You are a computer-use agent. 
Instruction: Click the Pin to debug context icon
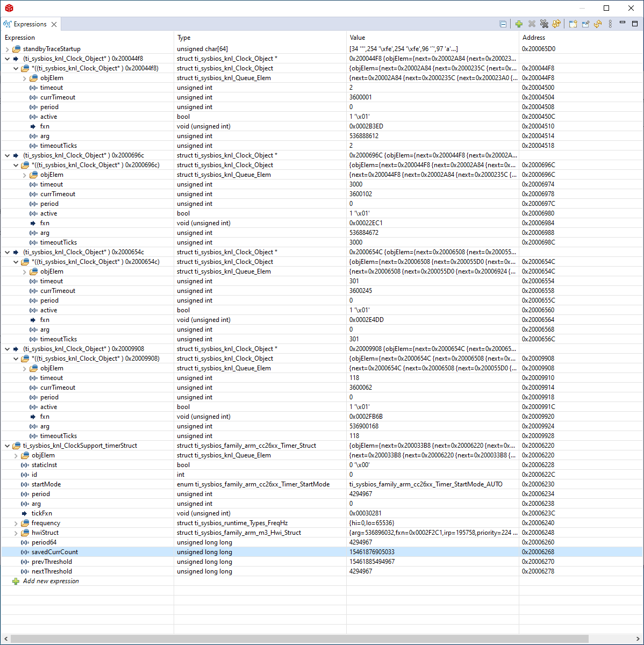pos(585,24)
